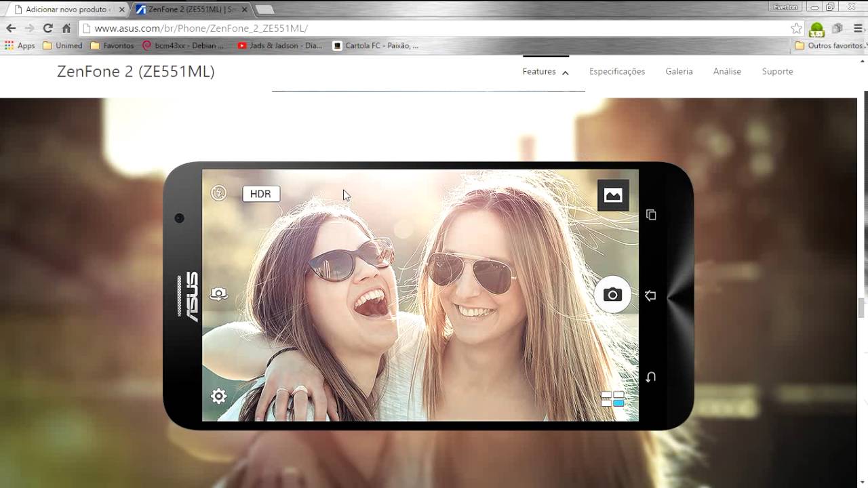Open the Cartola FC bookmark
The height and width of the screenshot is (488, 868).
pyautogui.click(x=375, y=45)
